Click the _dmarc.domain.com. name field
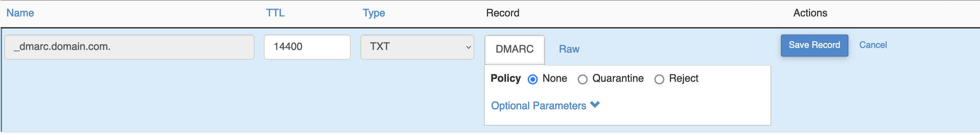The image size is (980, 134). point(129,47)
